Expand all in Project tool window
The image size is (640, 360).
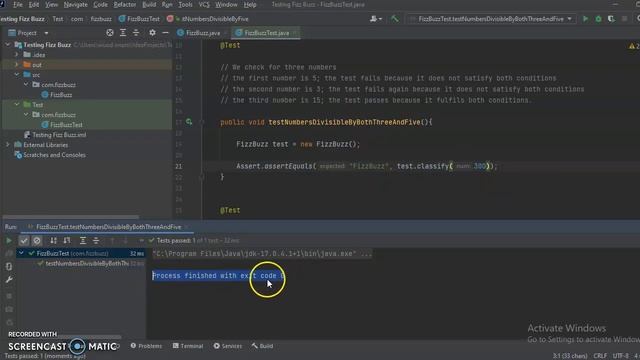pos(123,33)
